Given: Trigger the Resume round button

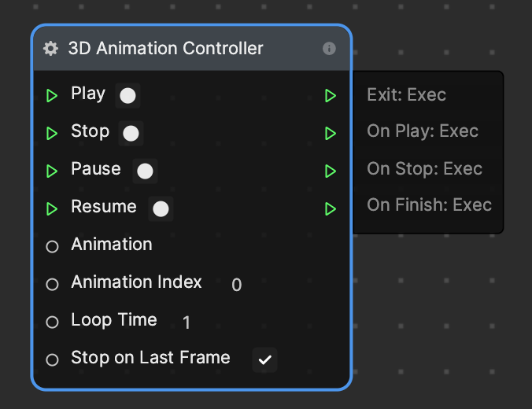Looking at the screenshot, I should pyautogui.click(x=161, y=208).
